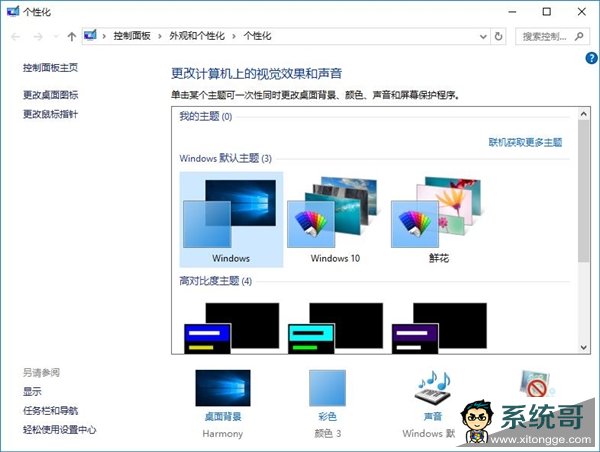Open the 控制面板 breadcrumb
The height and width of the screenshot is (452, 600).
[132, 36]
